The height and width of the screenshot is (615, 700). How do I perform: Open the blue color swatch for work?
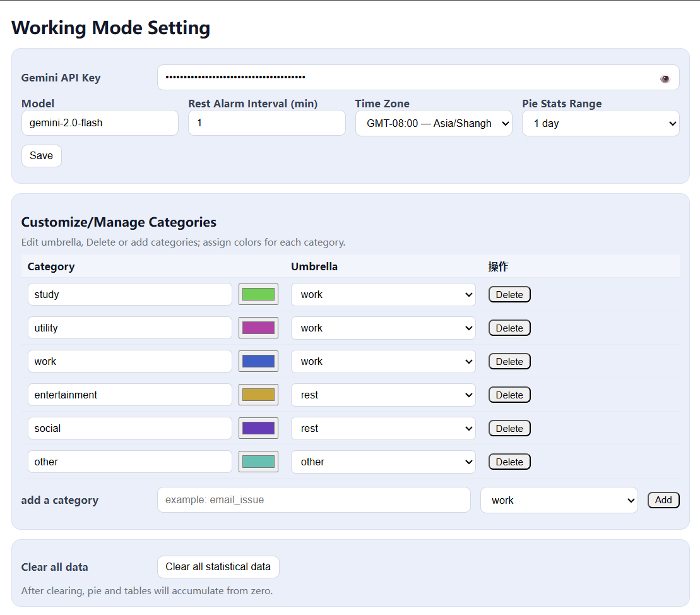(x=259, y=361)
